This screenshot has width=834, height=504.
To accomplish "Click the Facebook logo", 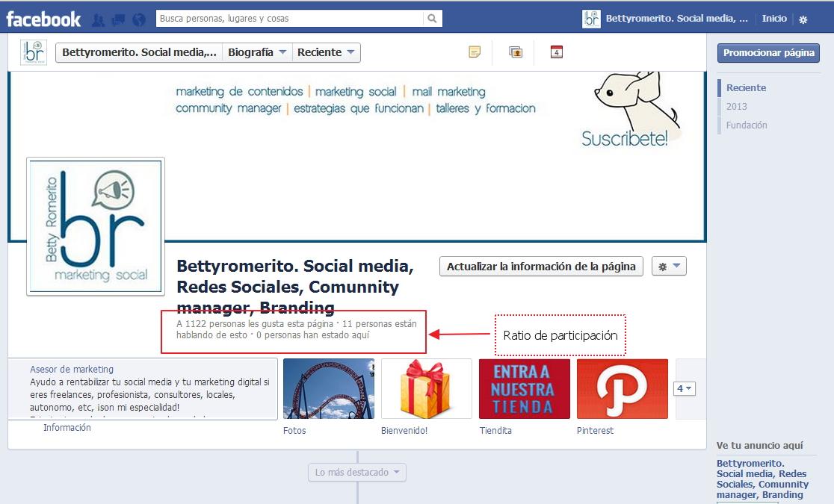I will click(43, 19).
